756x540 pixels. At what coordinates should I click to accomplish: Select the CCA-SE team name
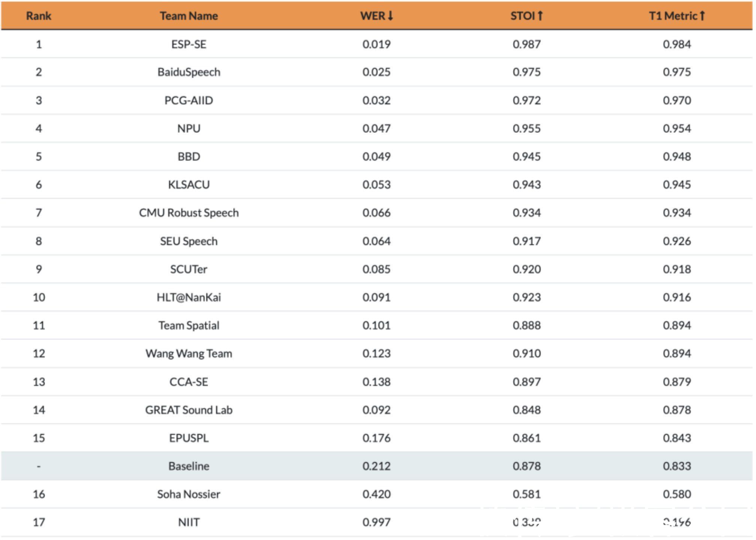point(189,382)
